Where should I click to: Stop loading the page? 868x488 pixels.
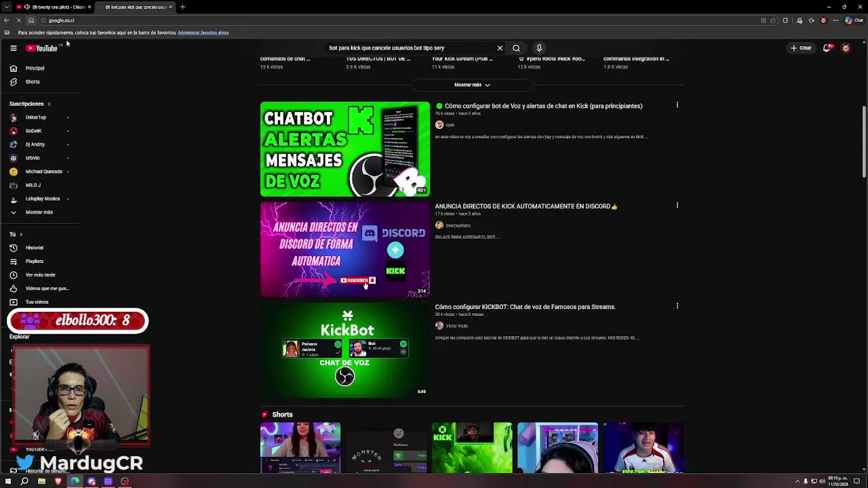tap(19, 20)
